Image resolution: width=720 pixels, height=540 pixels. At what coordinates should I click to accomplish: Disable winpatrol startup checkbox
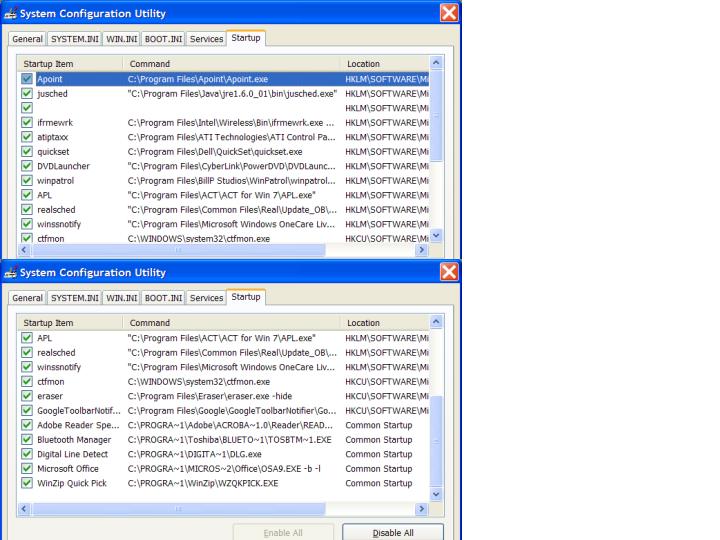(27, 180)
